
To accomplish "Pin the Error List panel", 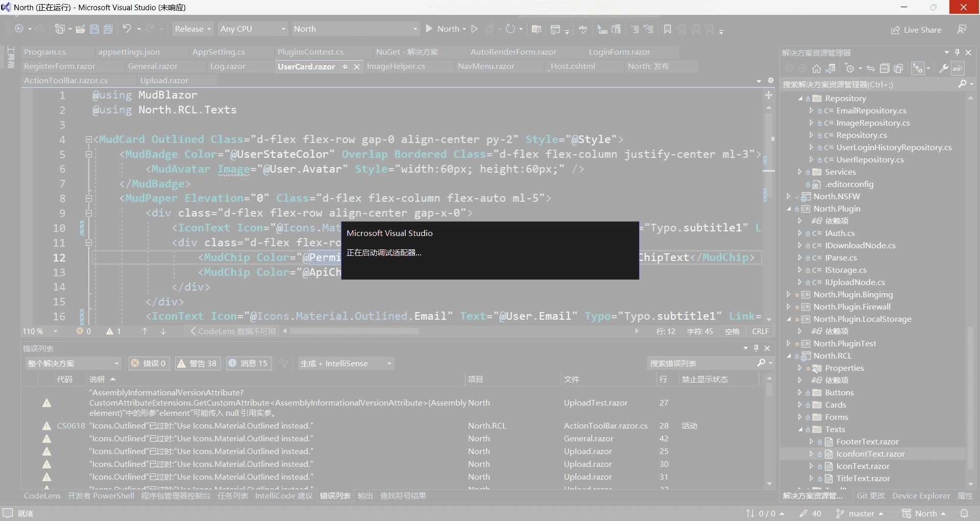I will tap(756, 348).
